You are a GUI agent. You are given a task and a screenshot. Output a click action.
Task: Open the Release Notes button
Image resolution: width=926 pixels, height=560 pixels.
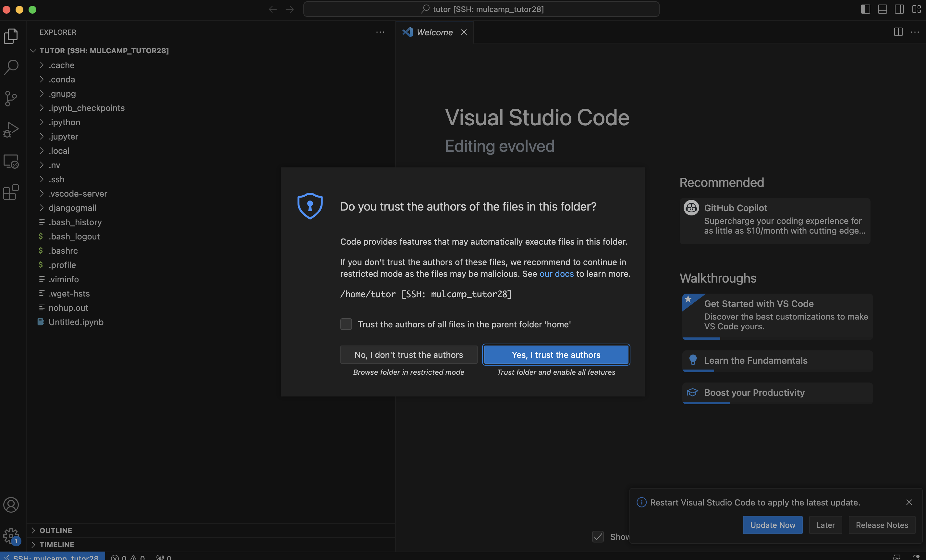[x=882, y=525]
